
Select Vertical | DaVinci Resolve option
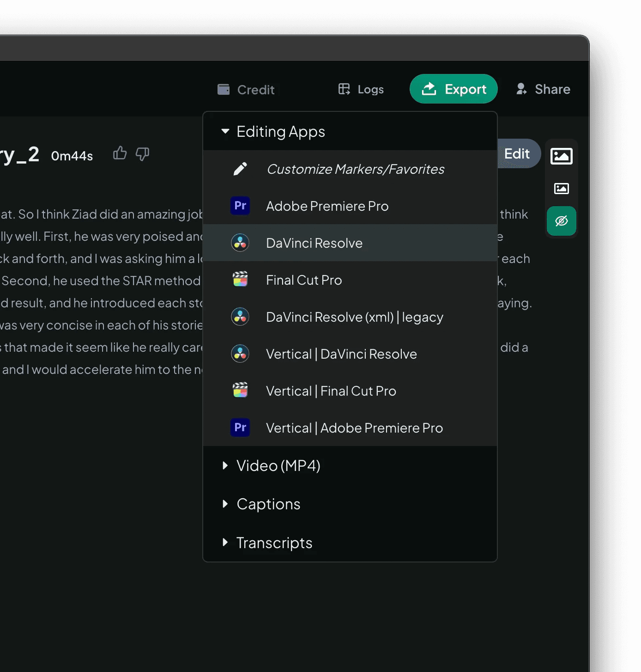[350, 354]
